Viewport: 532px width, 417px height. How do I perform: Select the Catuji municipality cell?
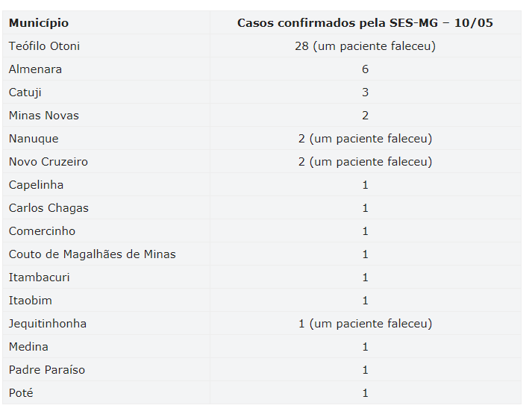[x=25, y=93]
